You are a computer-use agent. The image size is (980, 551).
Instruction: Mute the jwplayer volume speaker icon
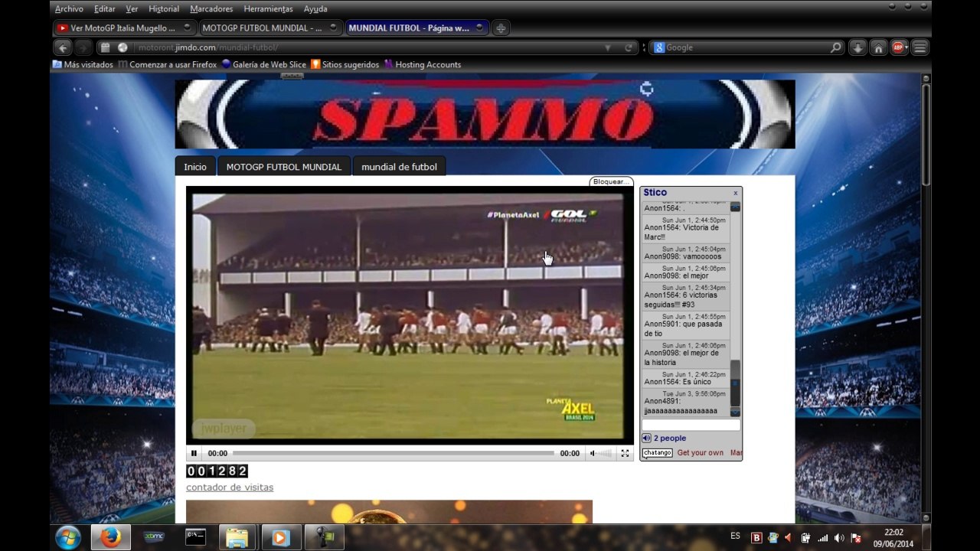pyautogui.click(x=593, y=453)
